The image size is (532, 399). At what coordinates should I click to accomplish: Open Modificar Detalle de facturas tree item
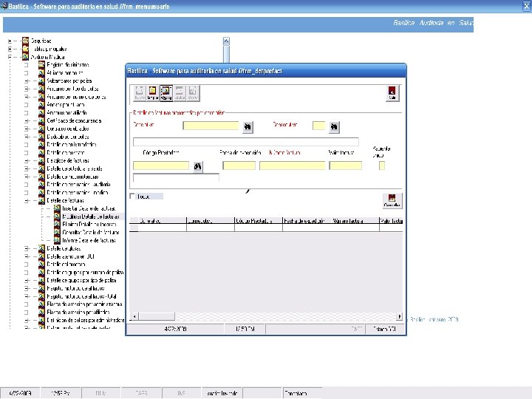91,216
